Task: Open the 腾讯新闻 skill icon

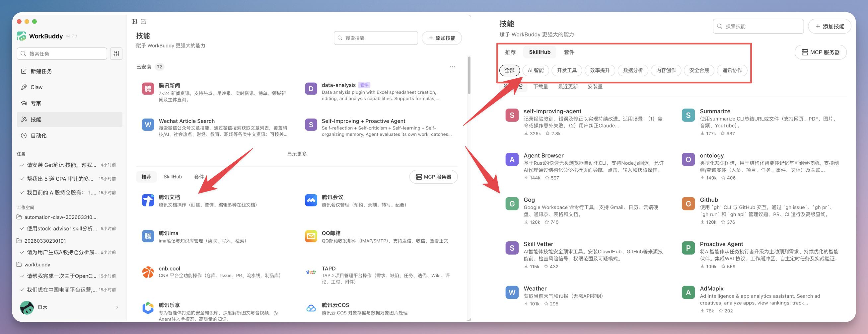Action: tap(148, 89)
